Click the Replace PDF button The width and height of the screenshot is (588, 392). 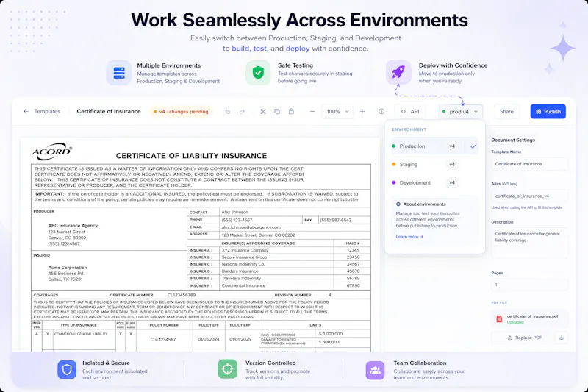(x=524, y=338)
